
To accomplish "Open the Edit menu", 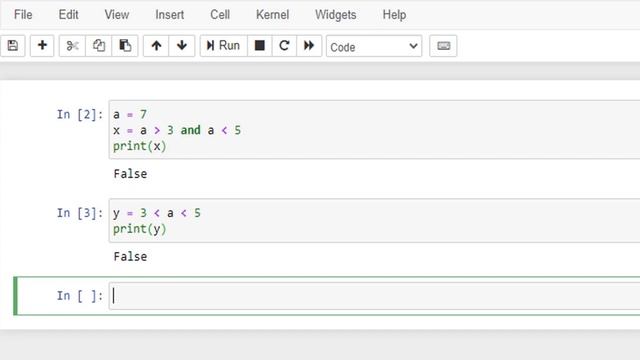I will (68, 15).
